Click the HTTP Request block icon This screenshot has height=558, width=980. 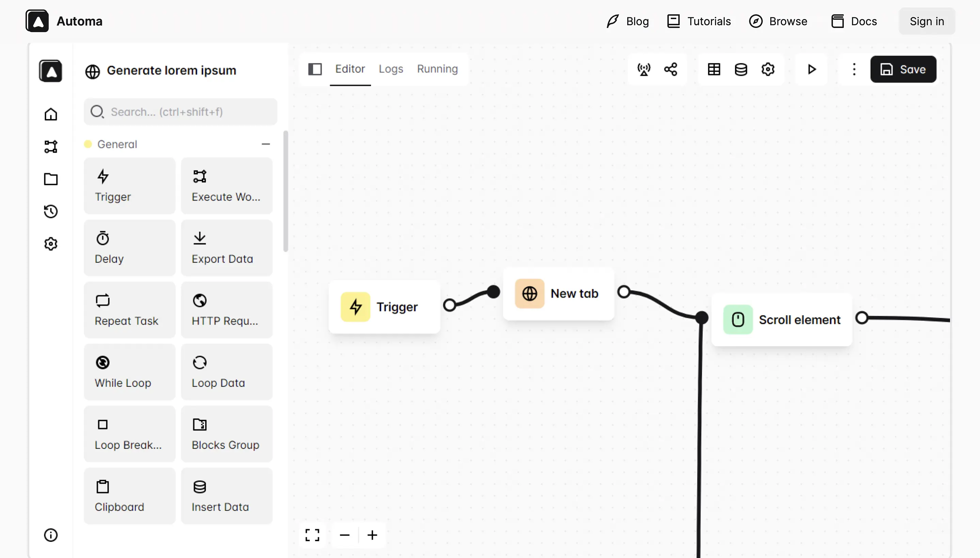tap(199, 301)
